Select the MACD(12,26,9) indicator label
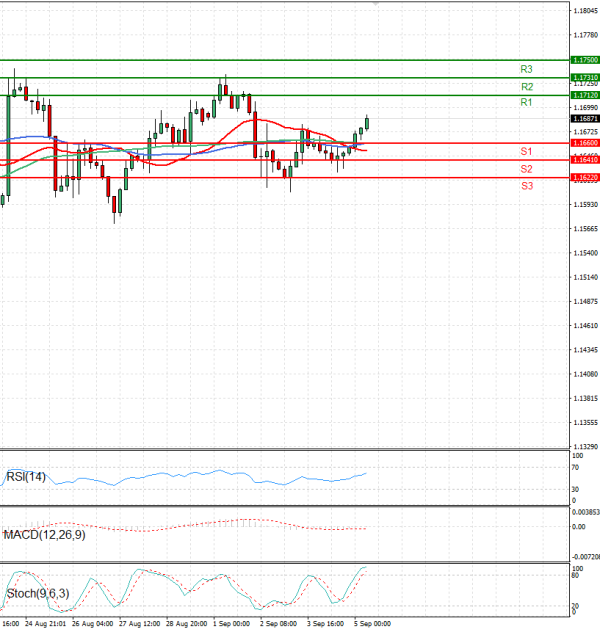Image resolution: width=600 pixels, height=632 pixels. pyautogui.click(x=43, y=535)
